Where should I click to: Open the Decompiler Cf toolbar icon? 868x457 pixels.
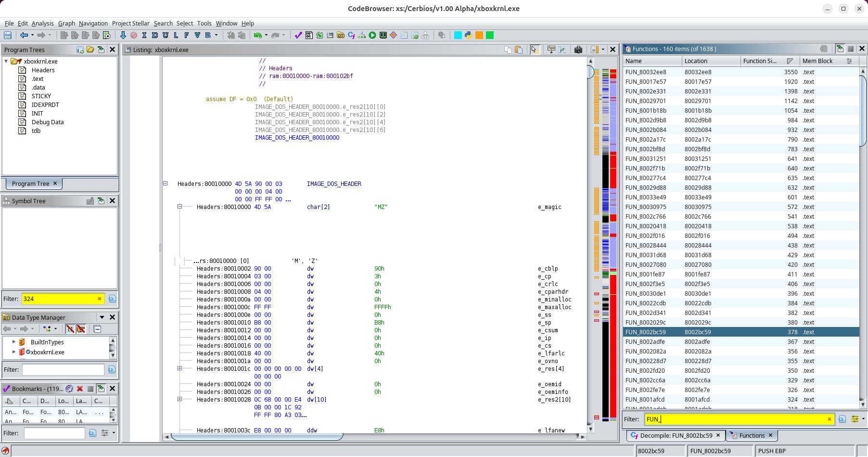pyautogui.click(x=351, y=35)
